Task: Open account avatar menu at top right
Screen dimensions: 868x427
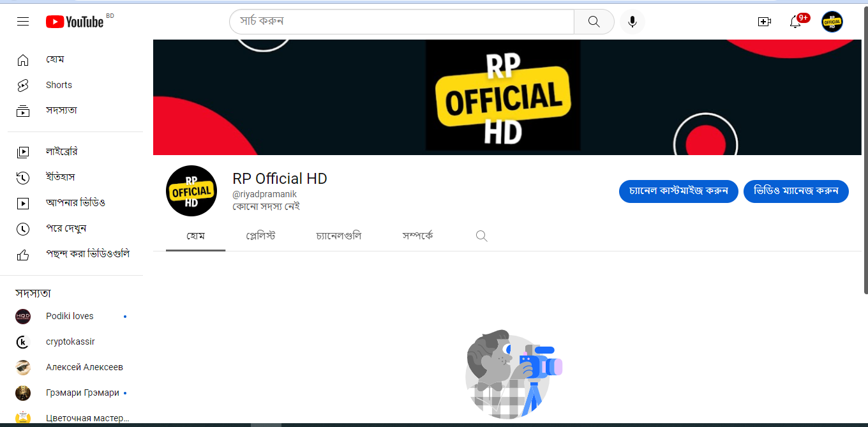Action: pyautogui.click(x=832, y=22)
